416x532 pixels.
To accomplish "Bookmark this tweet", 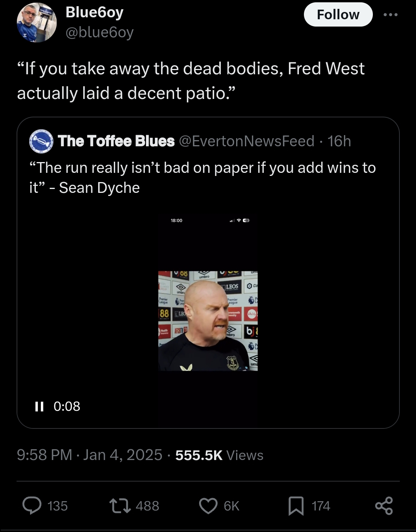I will 296,505.
